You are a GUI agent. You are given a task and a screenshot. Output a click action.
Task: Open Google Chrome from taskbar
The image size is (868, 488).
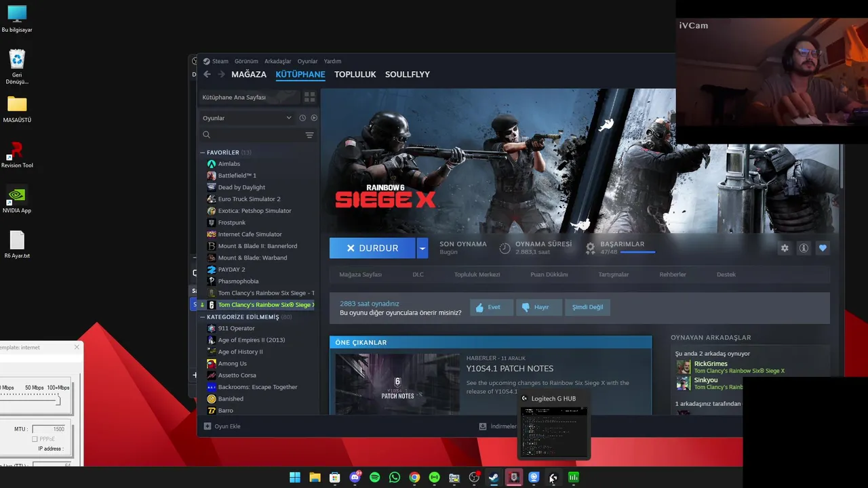[x=414, y=478]
